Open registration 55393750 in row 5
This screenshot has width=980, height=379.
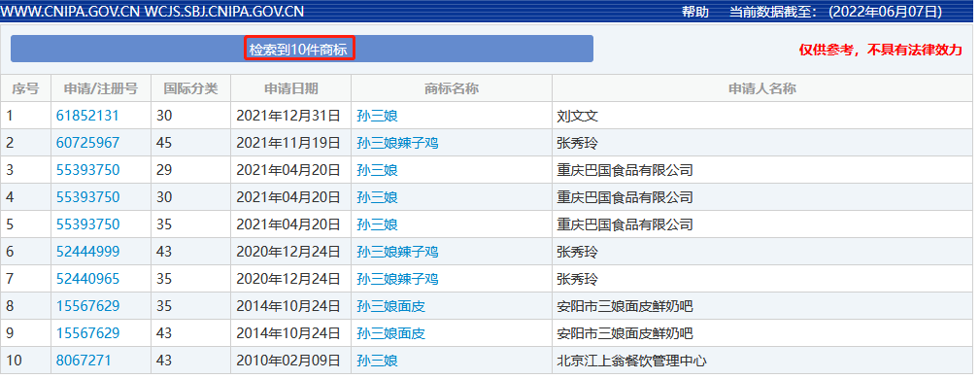tap(87, 224)
